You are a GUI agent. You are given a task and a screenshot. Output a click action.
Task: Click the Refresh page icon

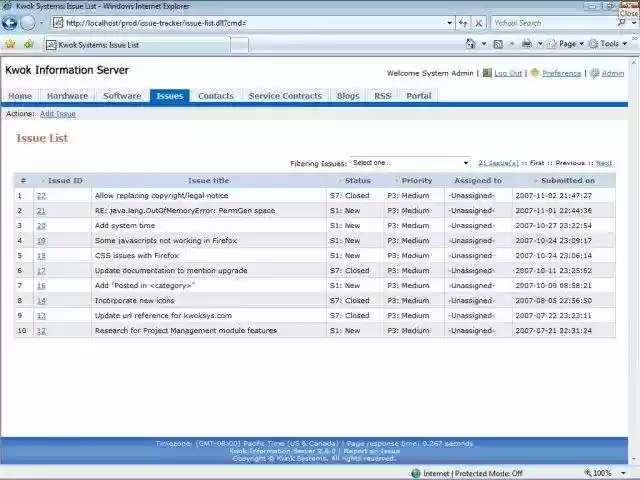463,23
